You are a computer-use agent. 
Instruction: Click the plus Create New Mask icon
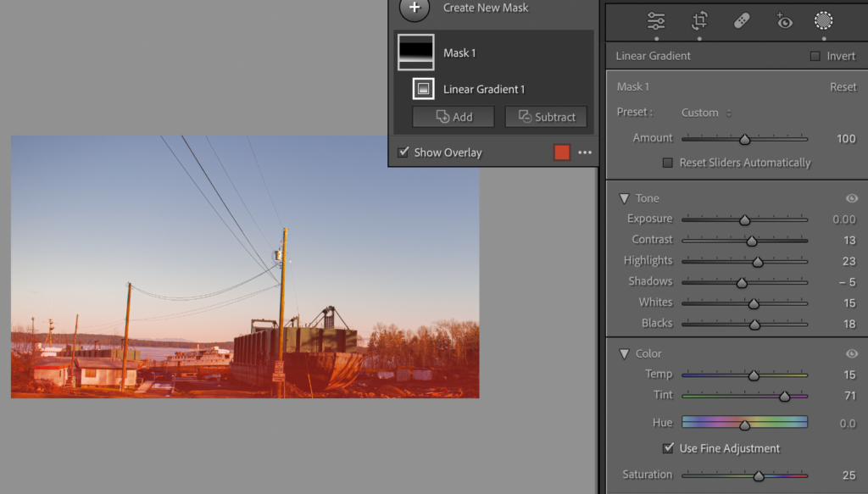click(x=414, y=8)
